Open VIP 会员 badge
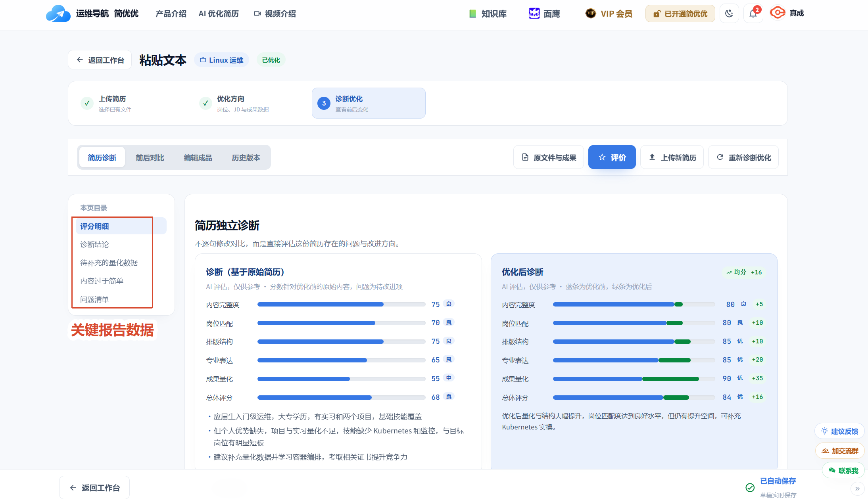868x502 pixels. click(x=609, y=14)
